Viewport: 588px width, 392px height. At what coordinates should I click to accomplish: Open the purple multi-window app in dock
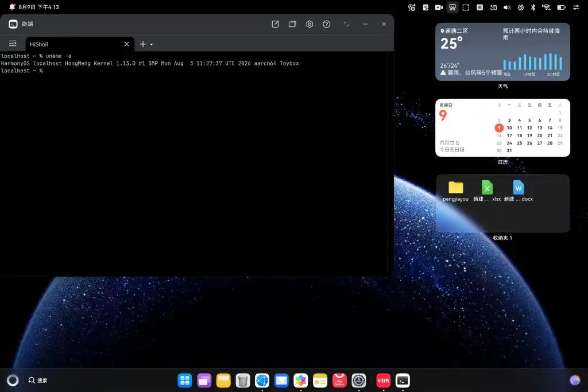pyautogui.click(x=204, y=381)
